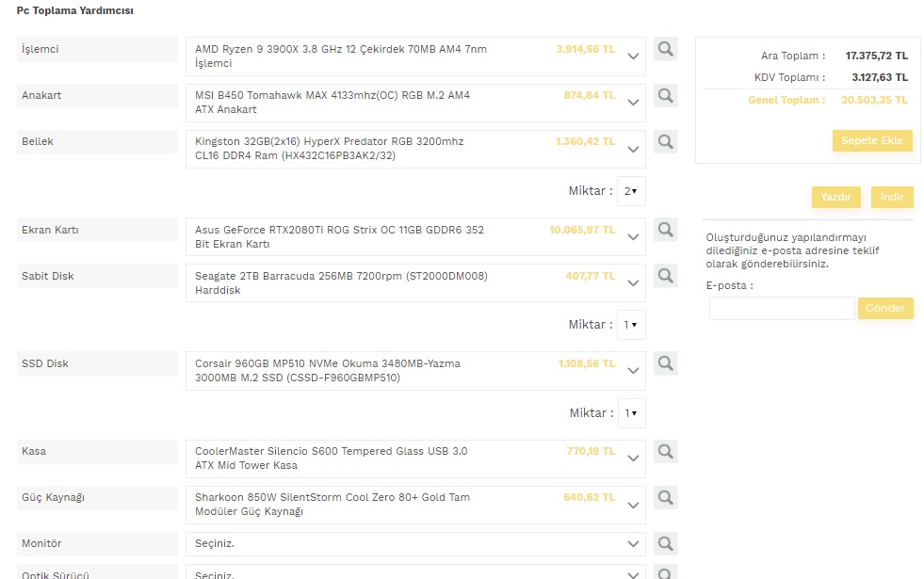Open the Bellek quantity Miktar selector
The height and width of the screenshot is (579, 924).
631,191
